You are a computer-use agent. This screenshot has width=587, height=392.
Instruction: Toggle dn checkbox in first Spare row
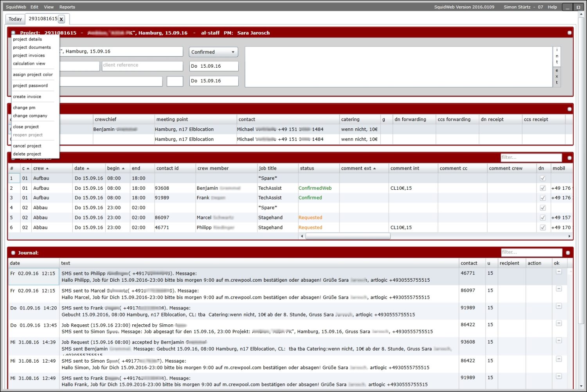[x=543, y=178]
